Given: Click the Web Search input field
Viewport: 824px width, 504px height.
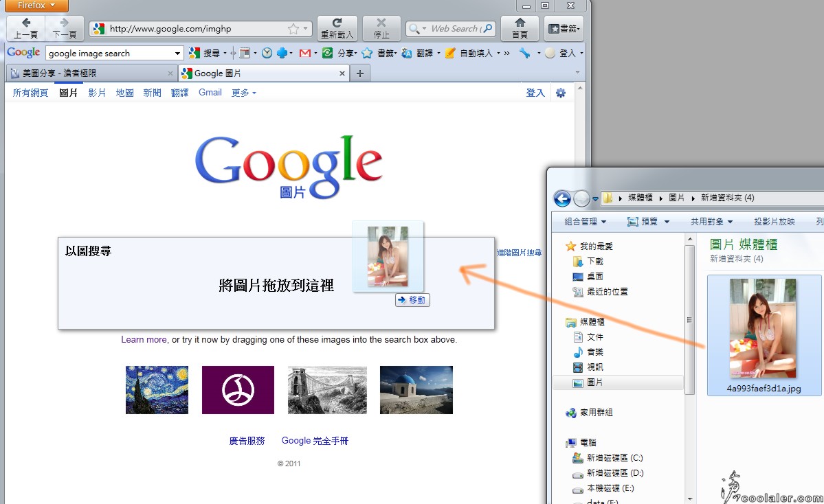Looking at the screenshot, I should [x=454, y=29].
